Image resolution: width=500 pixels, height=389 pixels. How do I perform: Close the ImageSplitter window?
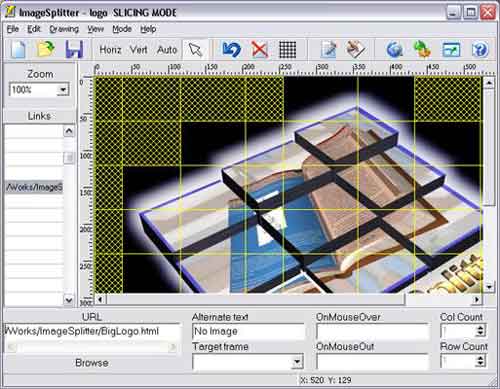488,12
